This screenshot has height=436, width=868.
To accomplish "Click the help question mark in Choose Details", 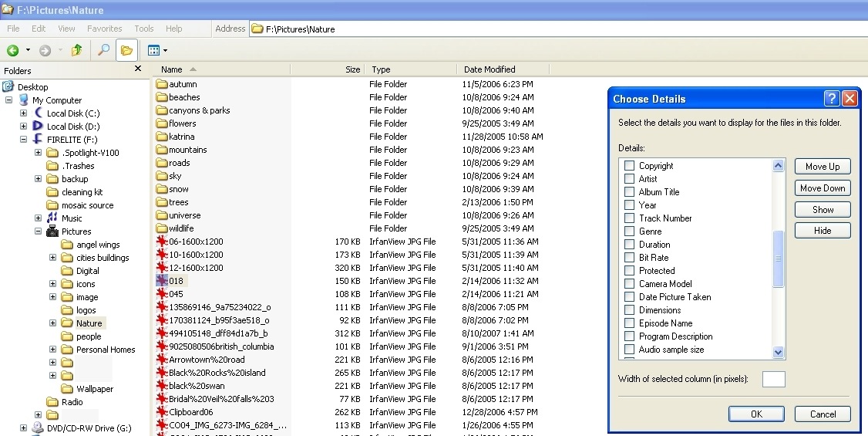I will pyautogui.click(x=832, y=99).
